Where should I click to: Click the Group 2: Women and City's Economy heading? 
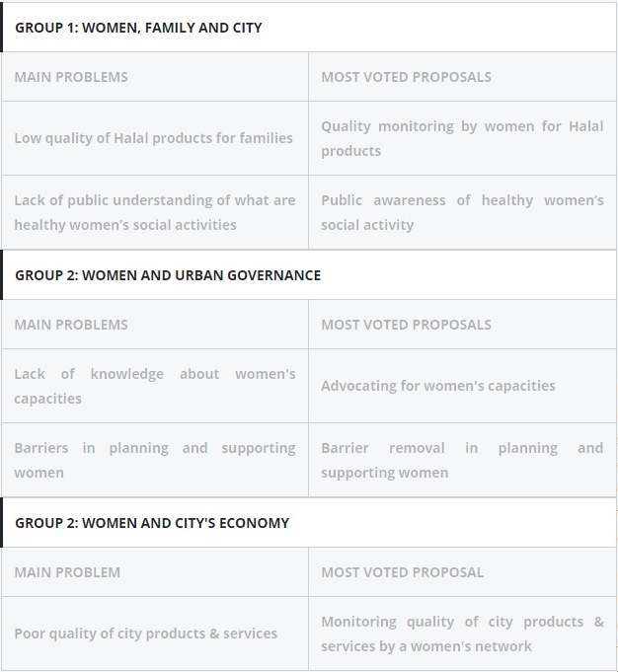(x=152, y=523)
